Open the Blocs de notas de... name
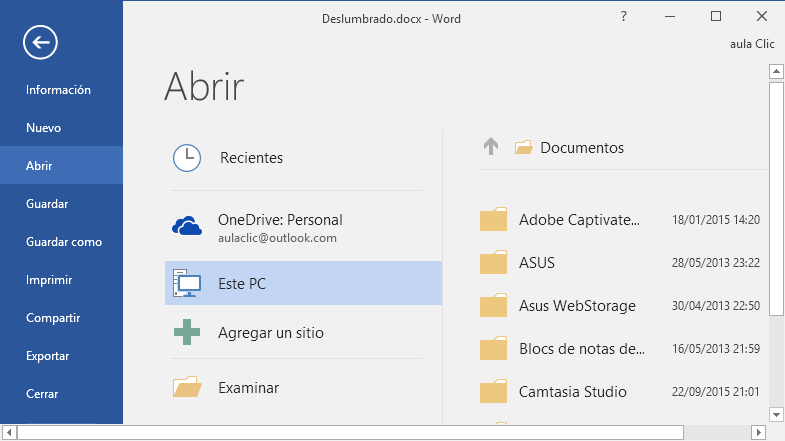 pyautogui.click(x=582, y=349)
